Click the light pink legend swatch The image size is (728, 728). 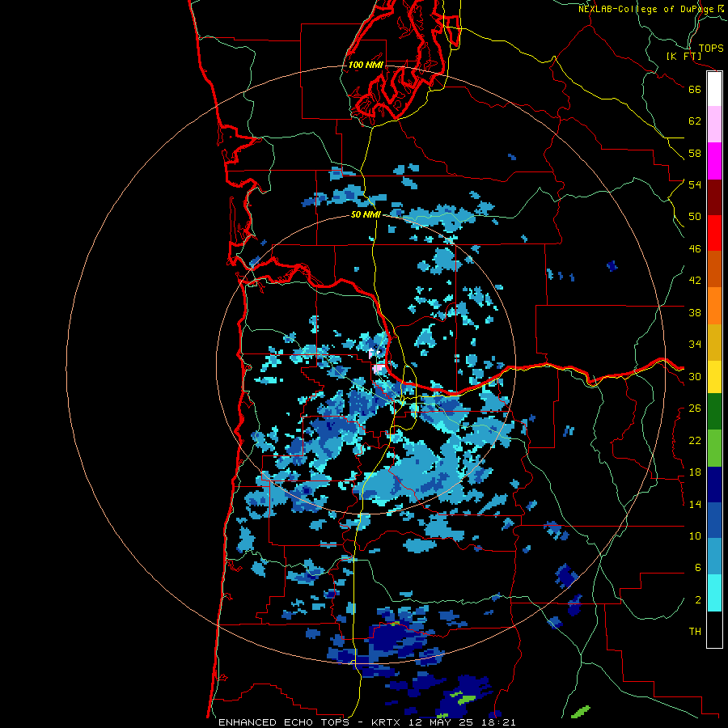click(x=714, y=125)
